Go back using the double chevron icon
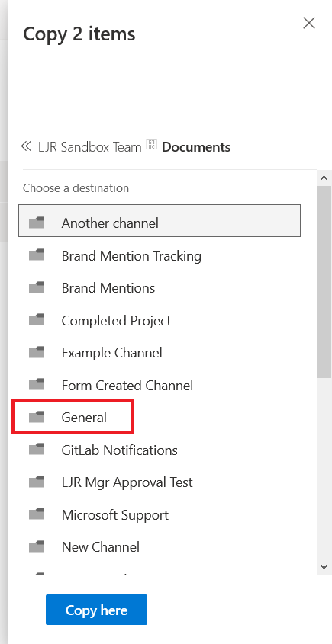Viewport: 332px width, 644px height. [26, 146]
